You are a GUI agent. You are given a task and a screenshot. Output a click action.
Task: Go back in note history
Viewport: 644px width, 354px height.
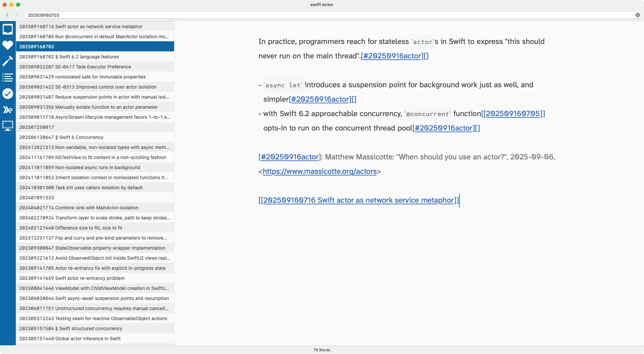point(7,15)
